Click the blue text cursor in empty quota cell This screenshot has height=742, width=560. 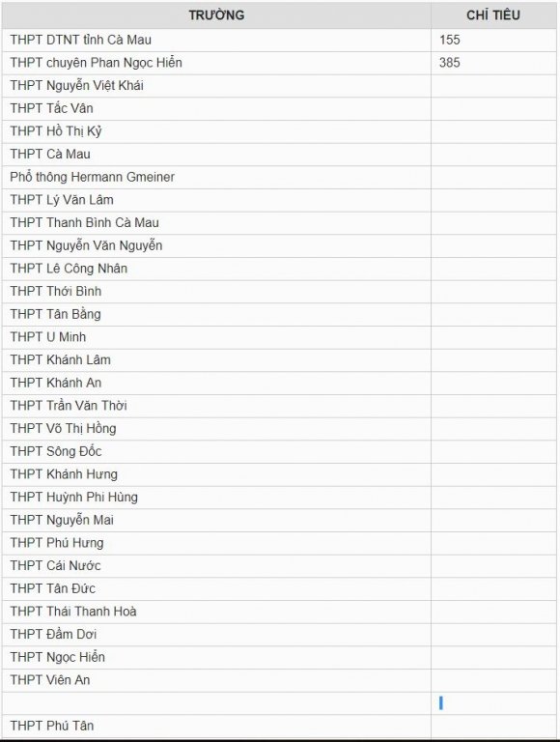click(441, 703)
